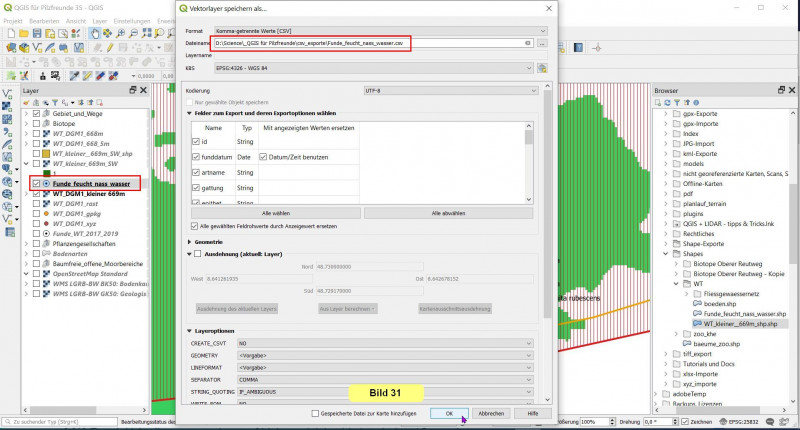Clear the Dateiname field with the clear icon
This screenshot has width=800, height=430.
[527, 44]
